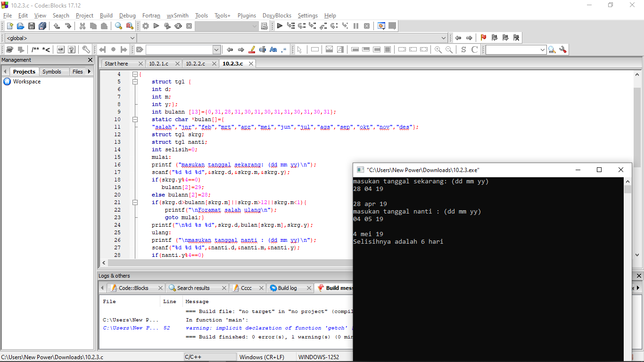The height and width of the screenshot is (362, 644).
Task: Click the Save file toolbar icon
Action: [x=32, y=26]
